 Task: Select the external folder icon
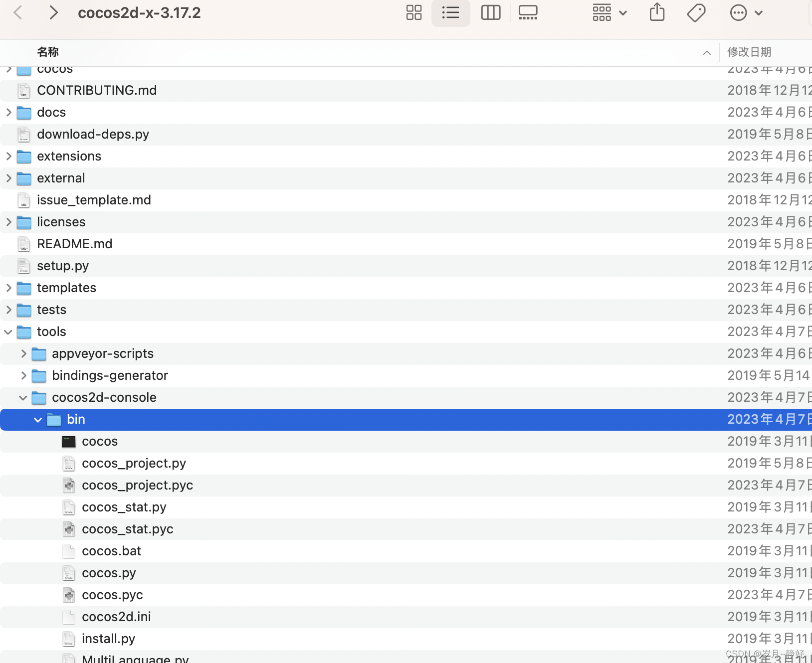[24, 178]
